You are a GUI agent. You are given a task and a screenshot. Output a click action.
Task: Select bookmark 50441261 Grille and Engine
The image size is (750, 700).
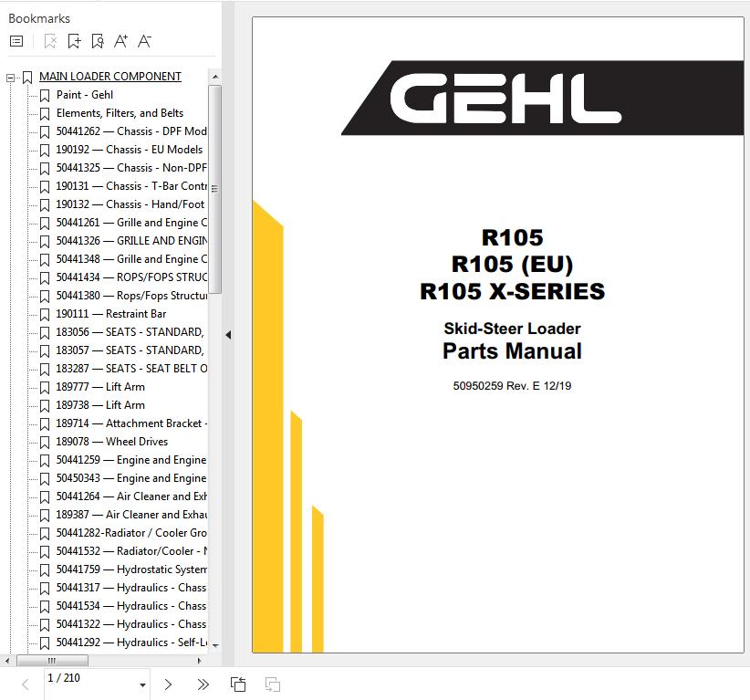pyautogui.click(x=131, y=223)
